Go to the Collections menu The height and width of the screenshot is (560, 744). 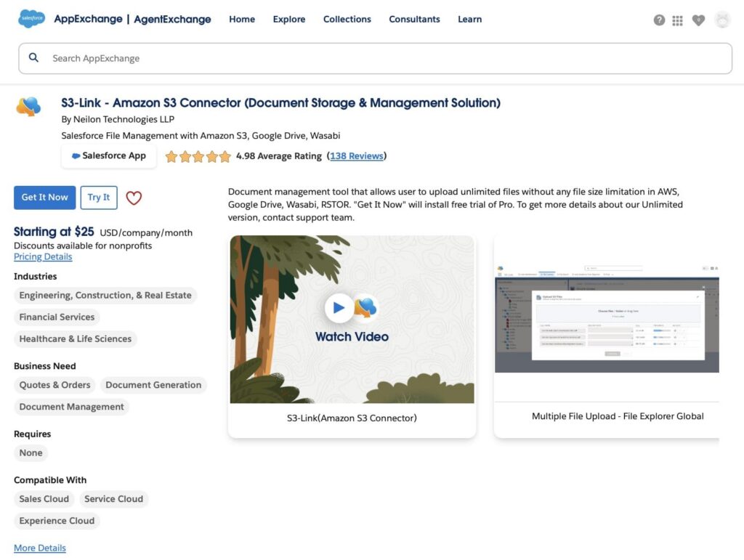(x=347, y=20)
